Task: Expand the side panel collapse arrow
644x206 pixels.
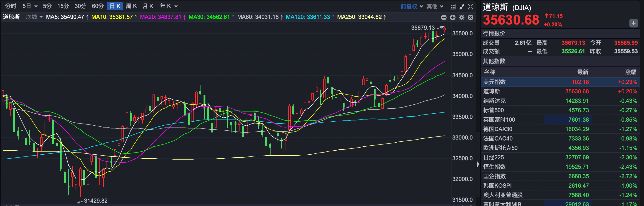Action: pos(478,164)
